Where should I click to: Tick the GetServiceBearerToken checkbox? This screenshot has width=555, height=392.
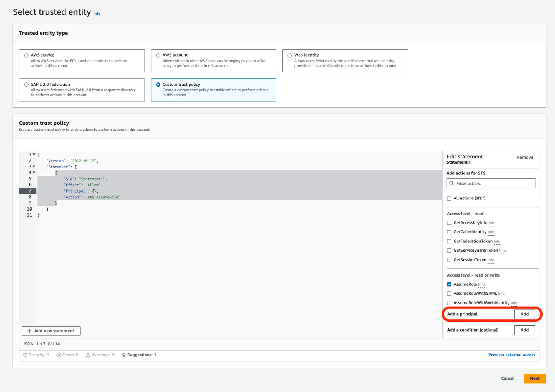click(x=449, y=251)
